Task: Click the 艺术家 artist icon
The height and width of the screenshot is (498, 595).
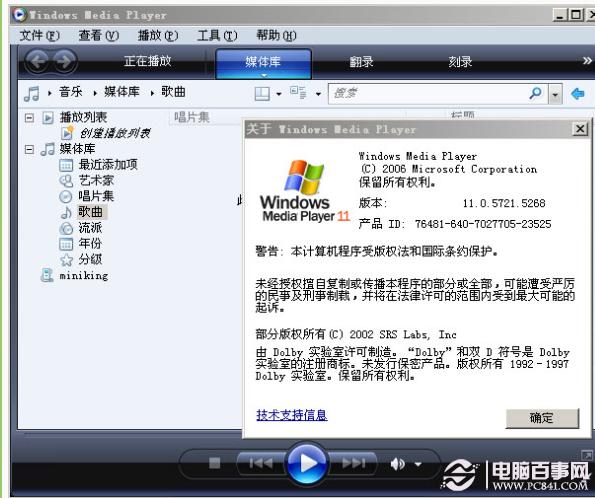Action: pos(66,181)
